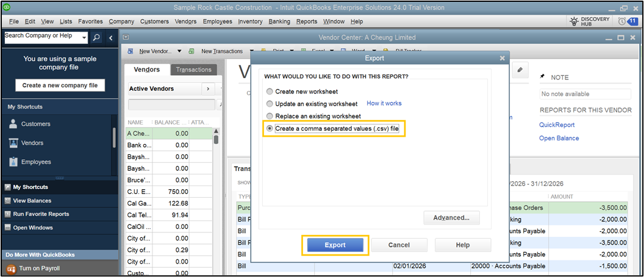Close the Export dialog with X

(x=502, y=59)
